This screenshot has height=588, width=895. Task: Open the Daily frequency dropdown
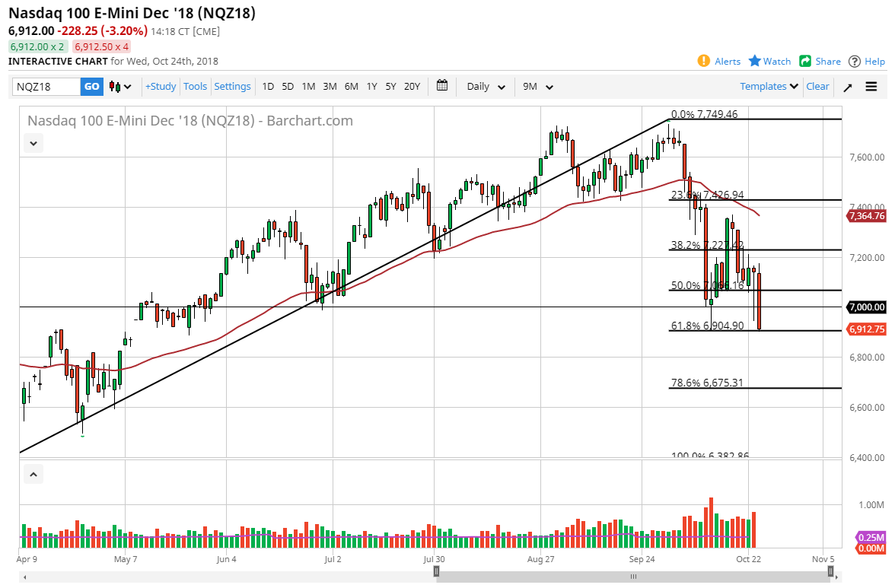(x=485, y=87)
